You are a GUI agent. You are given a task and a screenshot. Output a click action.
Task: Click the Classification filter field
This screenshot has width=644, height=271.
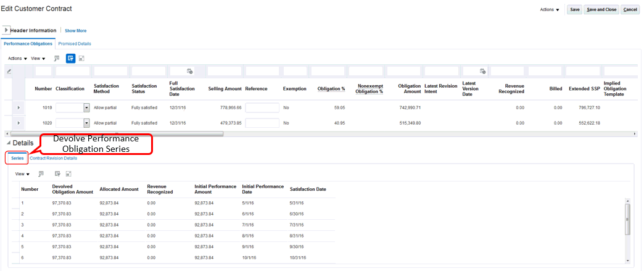[x=73, y=71]
